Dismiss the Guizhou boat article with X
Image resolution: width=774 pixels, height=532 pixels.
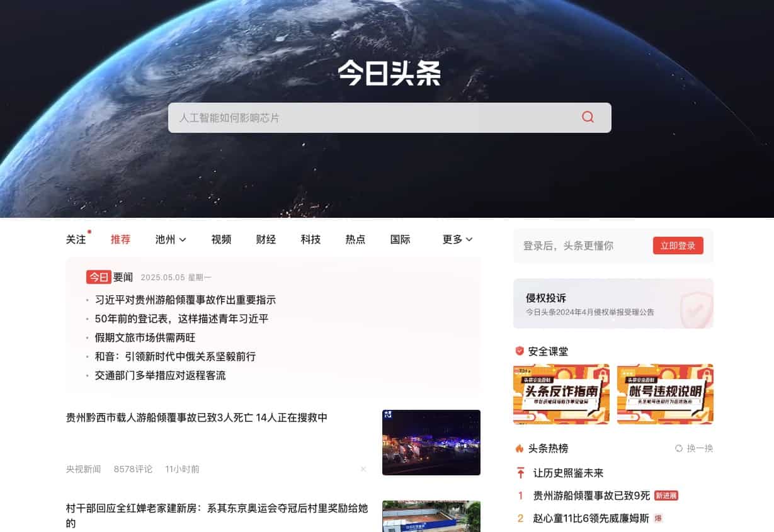pos(363,469)
